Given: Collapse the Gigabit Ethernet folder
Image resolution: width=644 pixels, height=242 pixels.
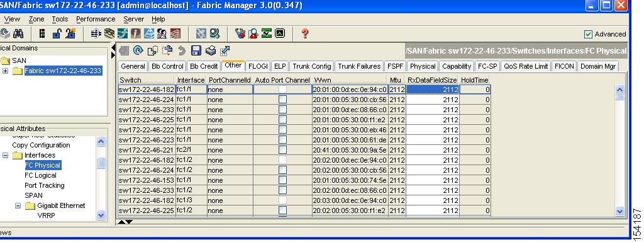Looking at the screenshot, I should (18, 206).
